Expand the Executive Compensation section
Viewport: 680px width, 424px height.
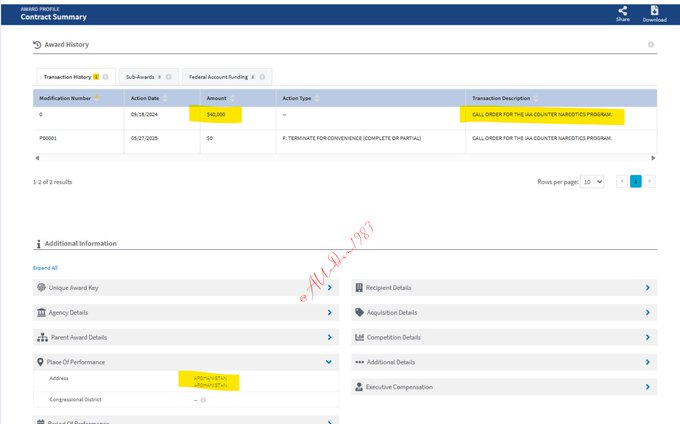[647, 387]
